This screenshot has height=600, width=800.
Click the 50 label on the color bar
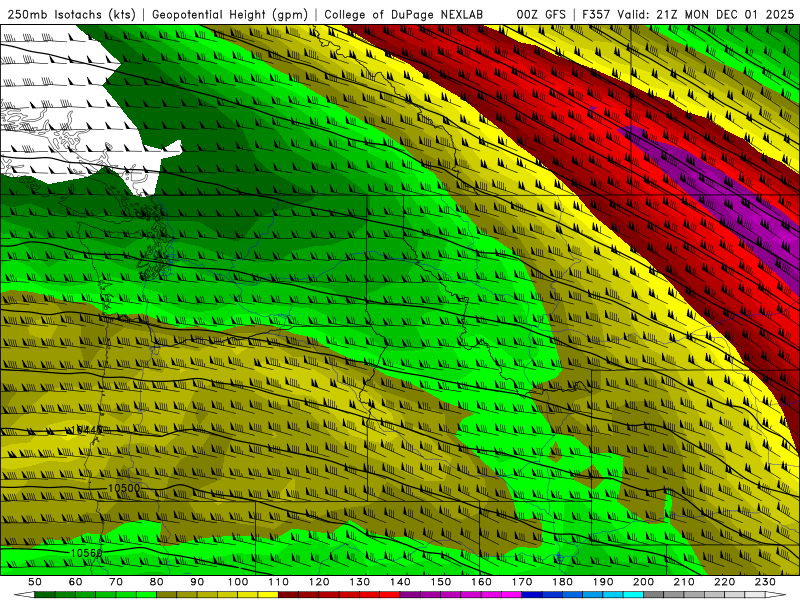pos(35,582)
